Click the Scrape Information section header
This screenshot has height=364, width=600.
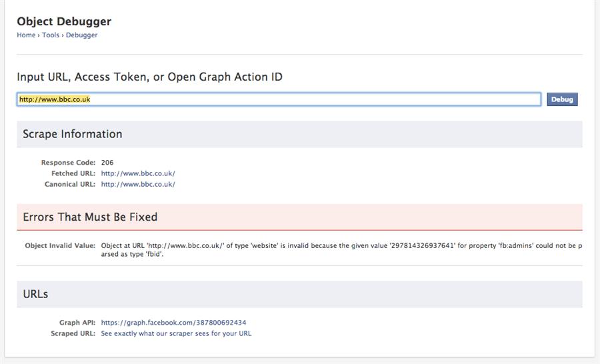click(73, 134)
